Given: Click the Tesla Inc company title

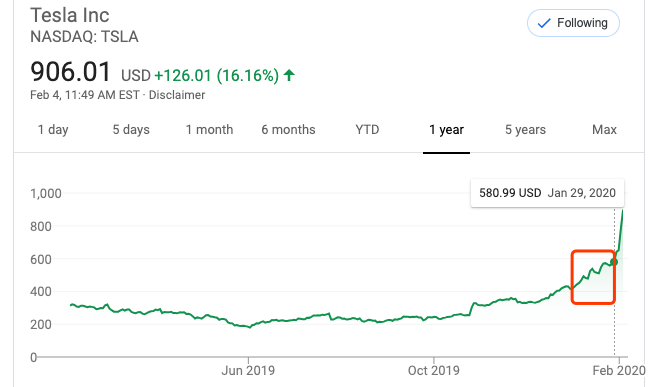Looking at the screenshot, I should (x=70, y=16).
